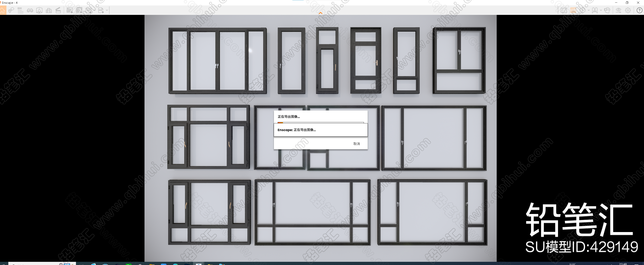Expand the arch-shaped icon's dropdown arrow
This screenshot has width=644, height=265.
click(601, 10)
